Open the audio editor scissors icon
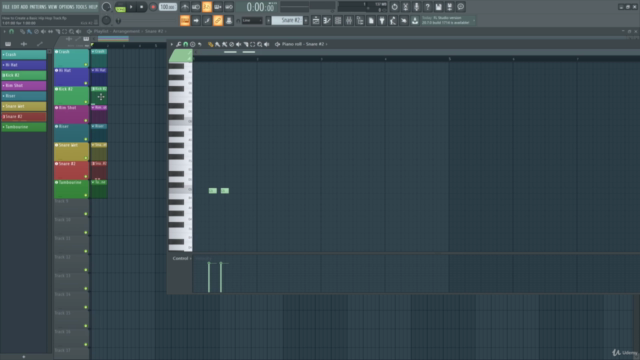The image size is (640, 360). [x=405, y=7]
